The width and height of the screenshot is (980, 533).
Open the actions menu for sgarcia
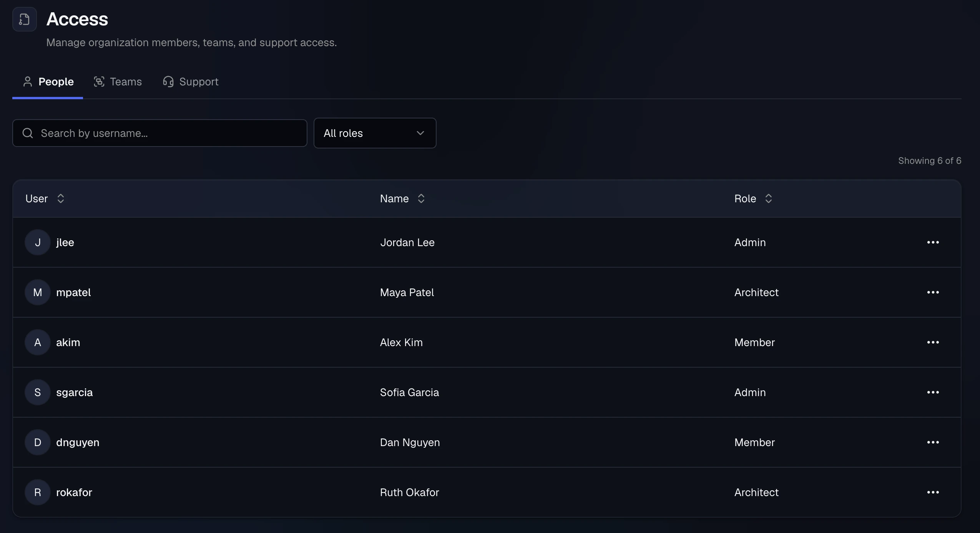[933, 392]
